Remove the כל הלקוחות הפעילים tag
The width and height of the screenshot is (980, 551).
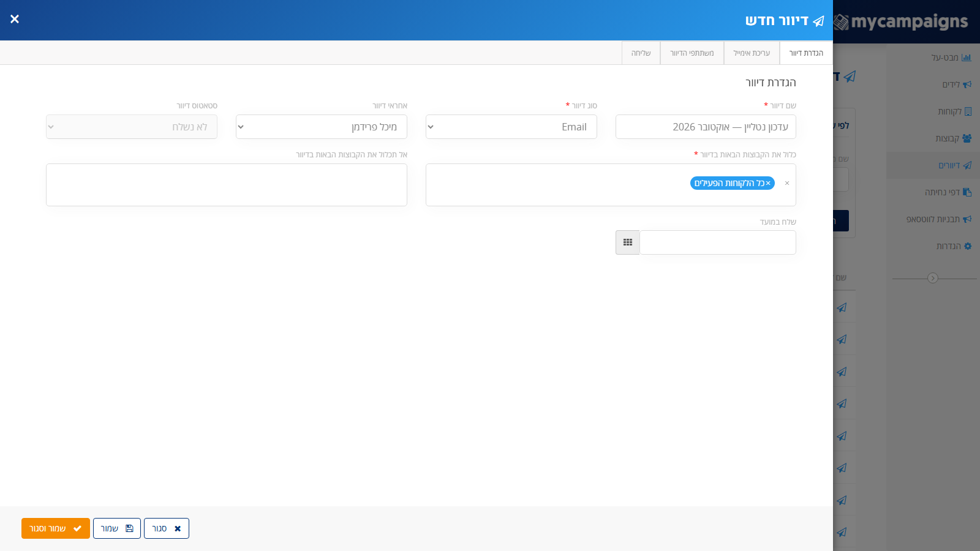(768, 183)
